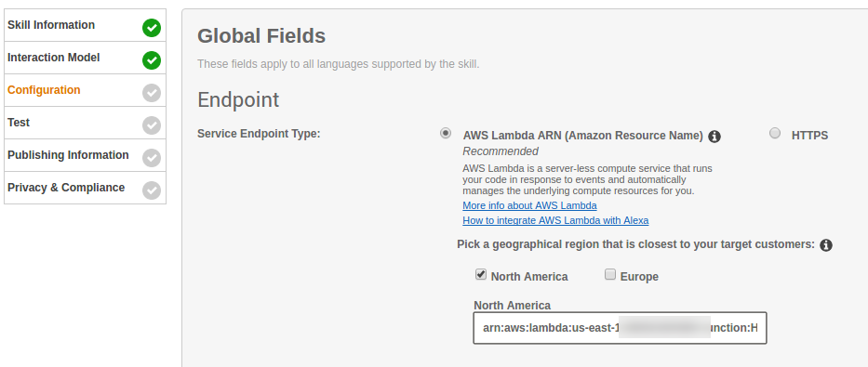The image size is (868, 367).
Task: Open the Skill Information step
Action: tap(85, 25)
